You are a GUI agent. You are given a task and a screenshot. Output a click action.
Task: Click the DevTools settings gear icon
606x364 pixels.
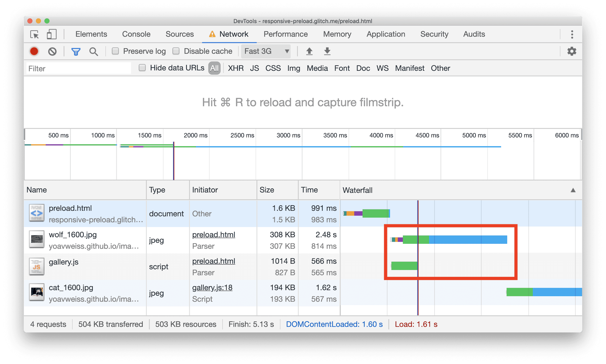572,51
